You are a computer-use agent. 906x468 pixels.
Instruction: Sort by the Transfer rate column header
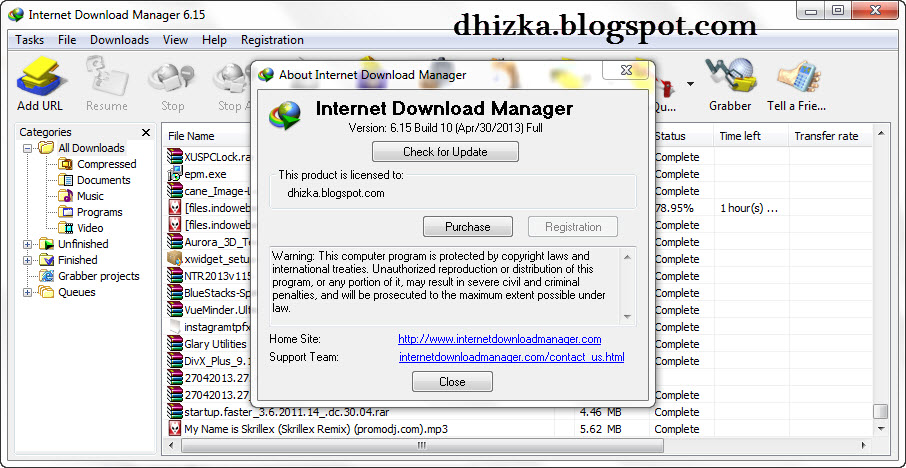826,136
